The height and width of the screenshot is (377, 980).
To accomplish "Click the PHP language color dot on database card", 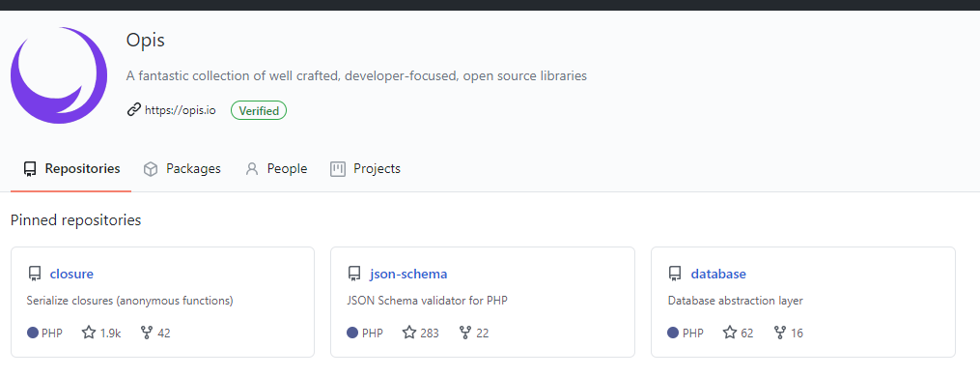I will (x=673, y=333).
